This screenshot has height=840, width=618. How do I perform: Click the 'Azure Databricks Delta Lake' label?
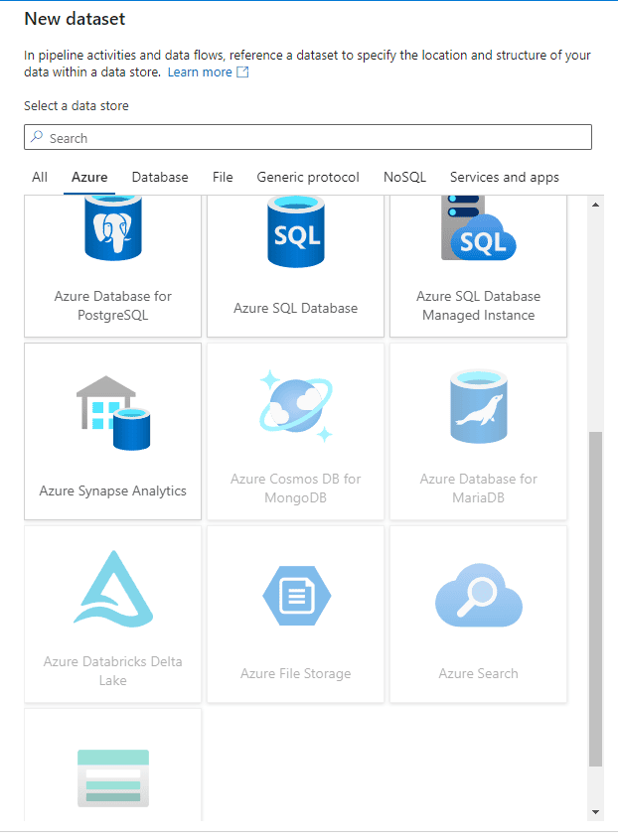click(113, 671)
